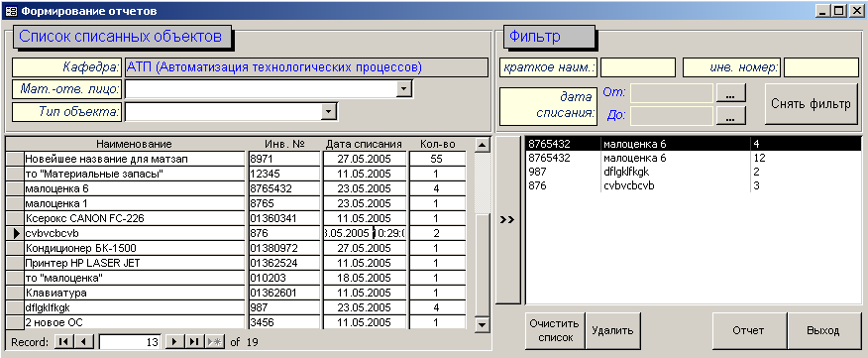Click the new record asterisk button

point(214,342)
